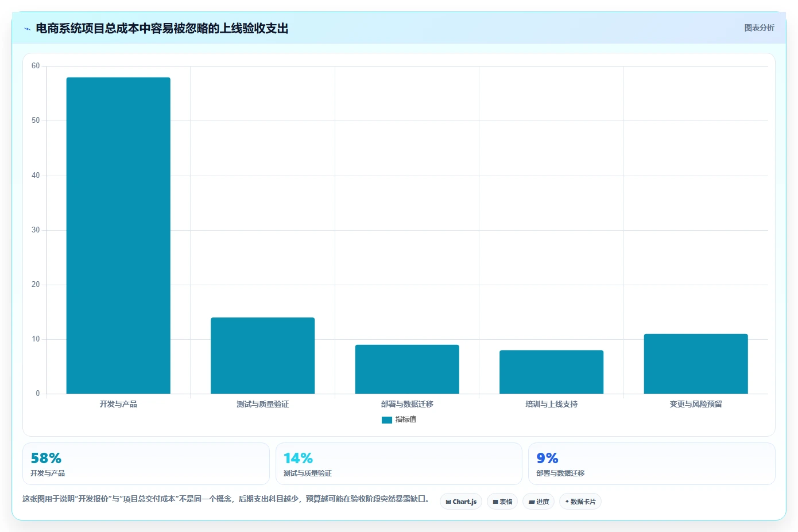Click the icon inside Chart.js chip
Image resolution: width=798 pixels, height=532 pixels.
pyautogui.click(x=448, y=502)
